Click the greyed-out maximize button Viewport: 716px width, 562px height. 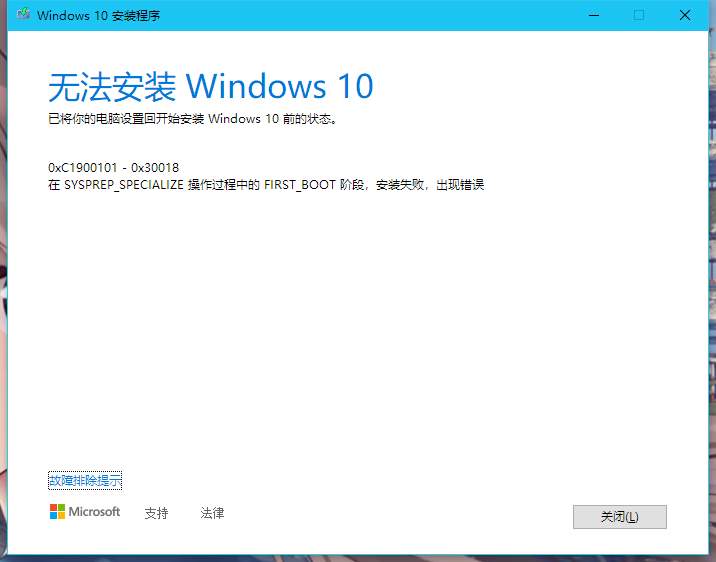pyautogui.click(x=639, y=15)
